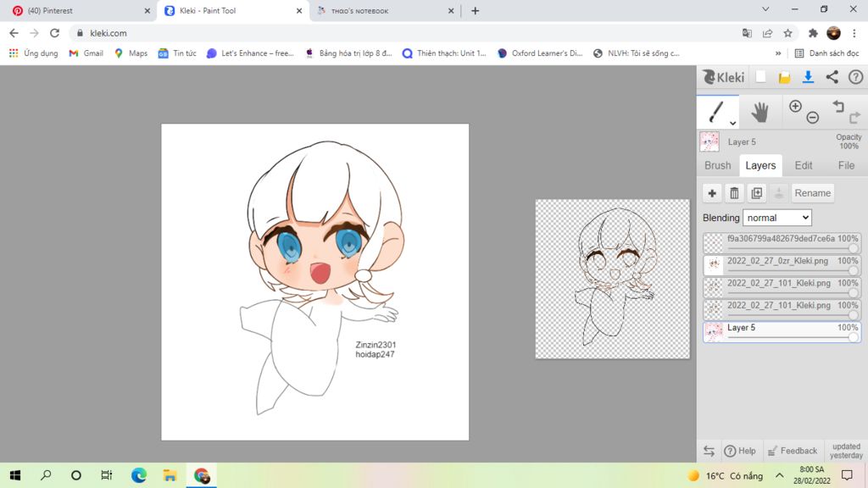Open the browser extensions puzzle icon
Viewport: 868px width, 488px height.
[813, 33]
